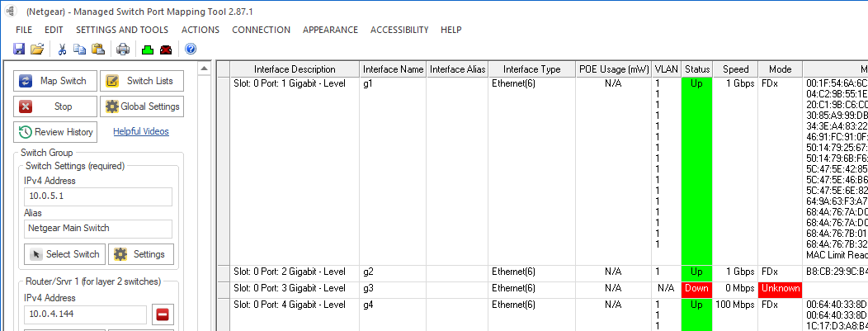This screenshot has width=868, height=331.
Task: Click the Stop button
Action: 54,106
